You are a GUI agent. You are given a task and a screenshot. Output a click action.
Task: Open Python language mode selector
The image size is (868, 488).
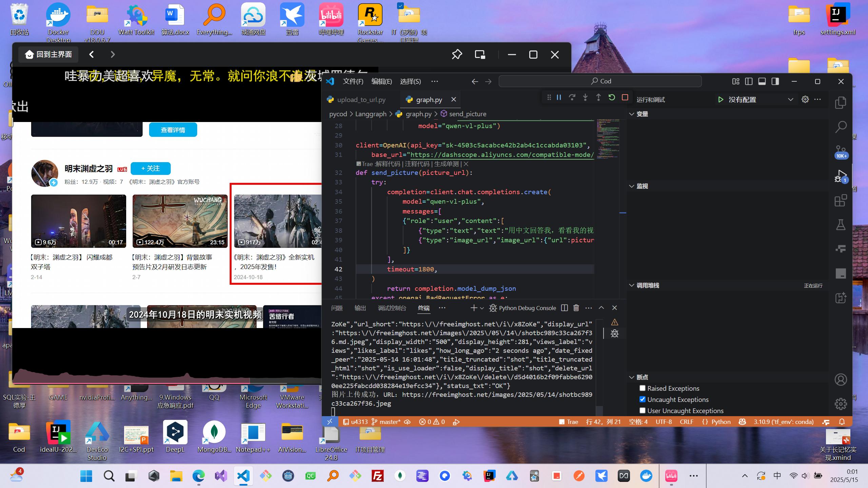click(721, 422)
